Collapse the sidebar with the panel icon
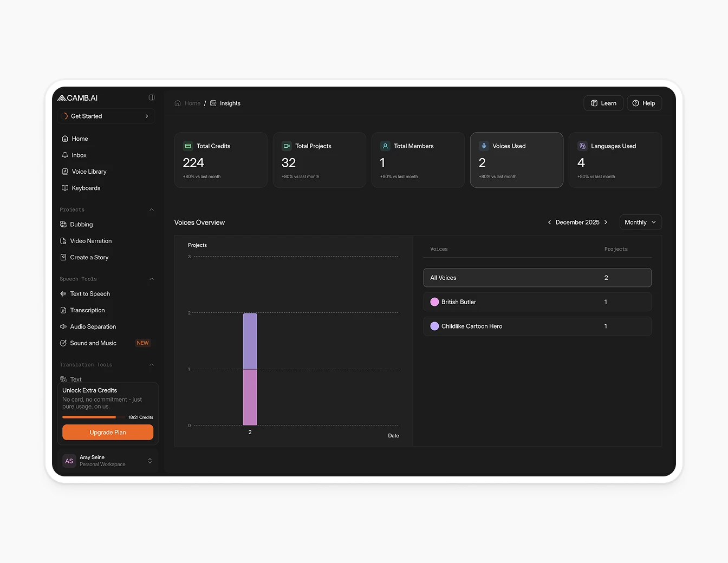This screenshot has width=728, height=563. click(151, 97)
